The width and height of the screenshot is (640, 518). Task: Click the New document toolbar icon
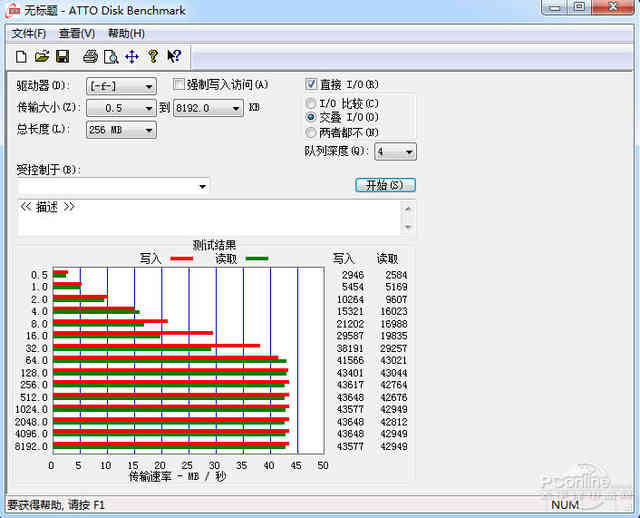(21, 56)
